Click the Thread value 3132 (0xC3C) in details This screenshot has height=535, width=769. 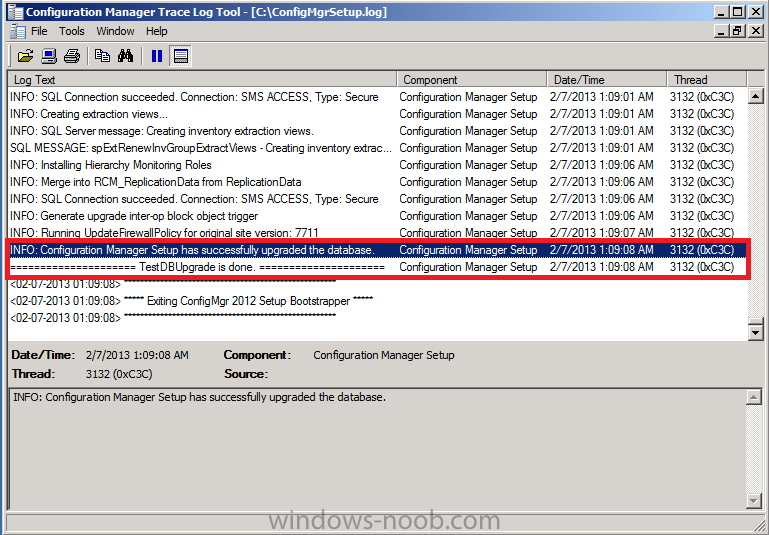click(x=119, y=374)
